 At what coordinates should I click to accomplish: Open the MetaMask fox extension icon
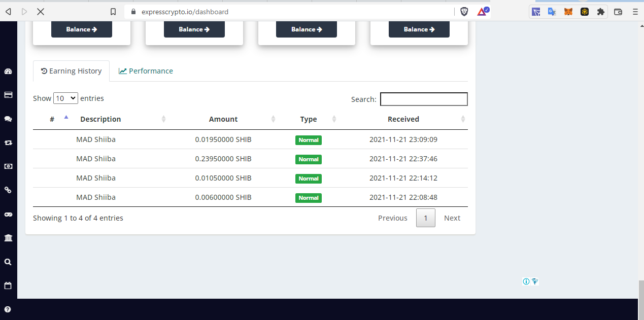tap(568, 12)
